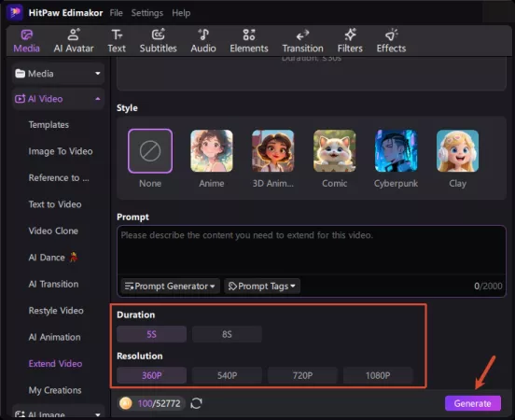Open the Prompt Tags dropdown
This screenshot has height=420, width=515.
pyautogui.click(x=262, y=286)
